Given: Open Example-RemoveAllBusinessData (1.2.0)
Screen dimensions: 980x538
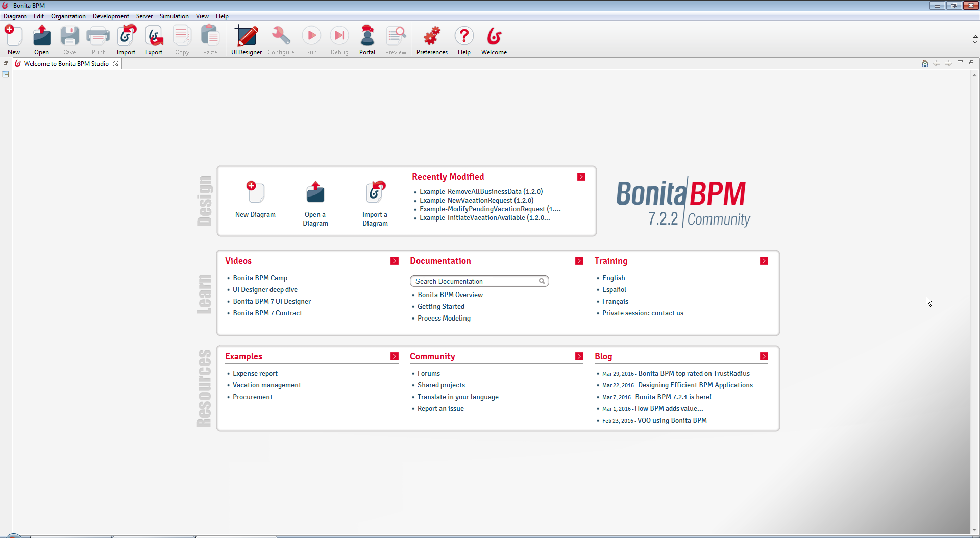Looking at the screenshot, I should coord(481,191).
